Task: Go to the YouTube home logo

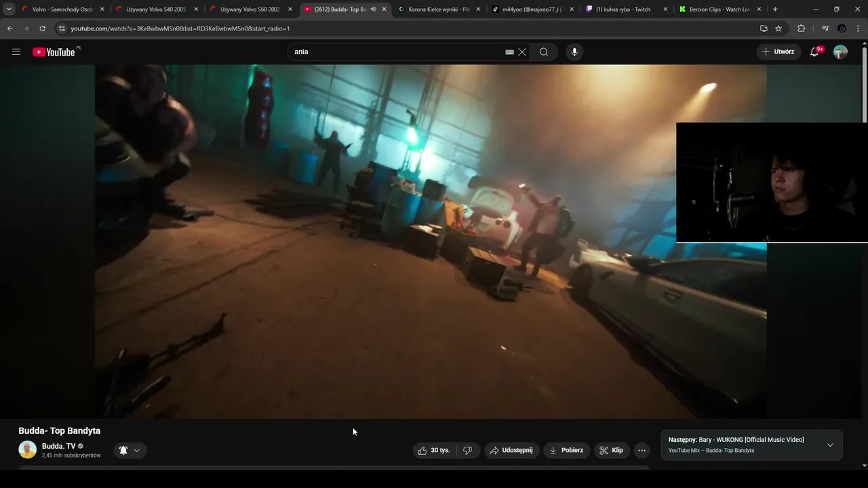Action: pyautogui.click(x=54, y=52)
